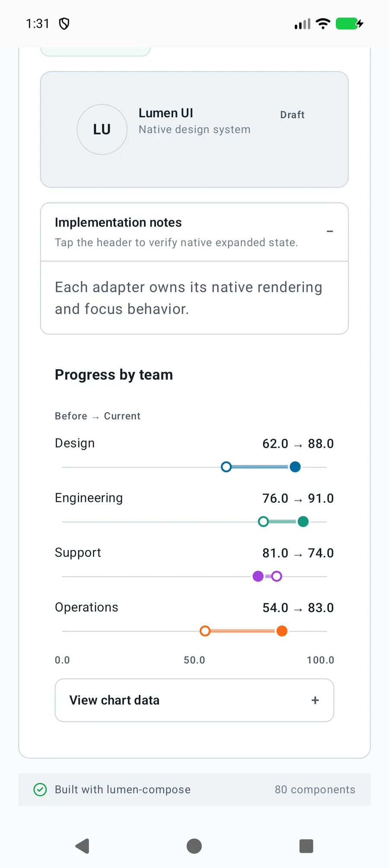Tap the Draft status label
The width and height of the screenshot is (389, 868).
pos(293,115)
